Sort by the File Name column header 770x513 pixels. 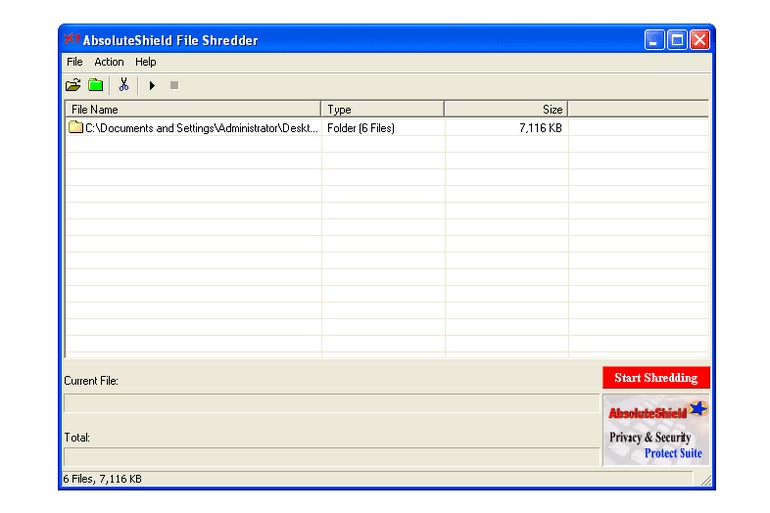[x=193, y=109]
